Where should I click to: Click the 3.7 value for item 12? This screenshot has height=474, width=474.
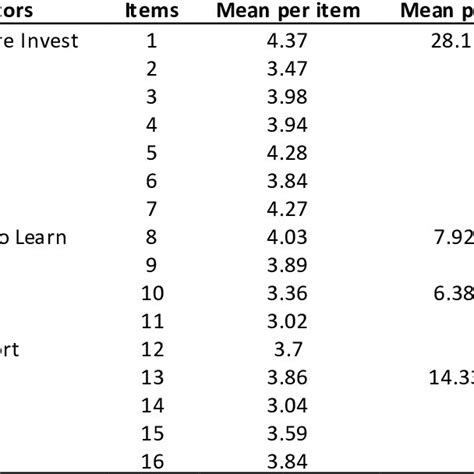288,349
